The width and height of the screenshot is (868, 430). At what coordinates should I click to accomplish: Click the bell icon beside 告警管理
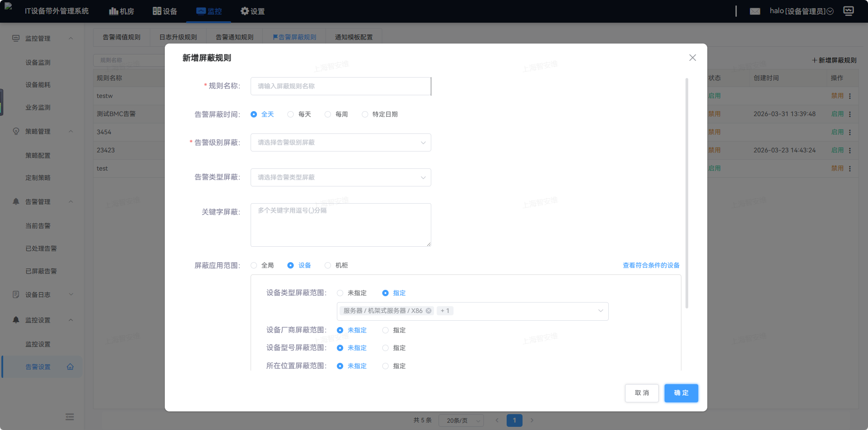click(16, 201)
